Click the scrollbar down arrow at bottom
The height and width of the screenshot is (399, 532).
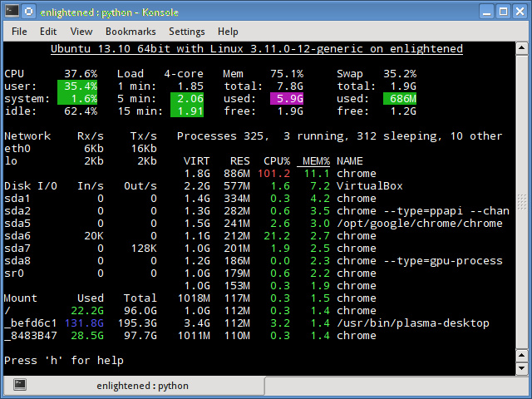[522, 368]
